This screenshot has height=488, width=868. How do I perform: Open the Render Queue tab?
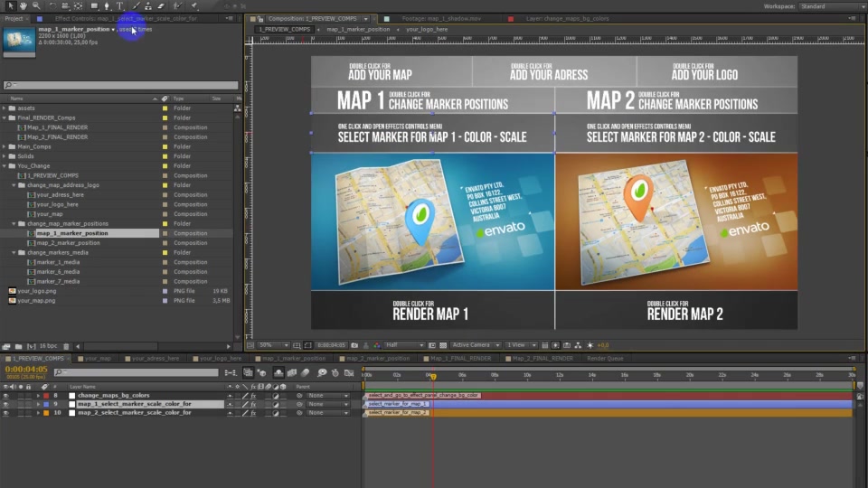(605, 359)
